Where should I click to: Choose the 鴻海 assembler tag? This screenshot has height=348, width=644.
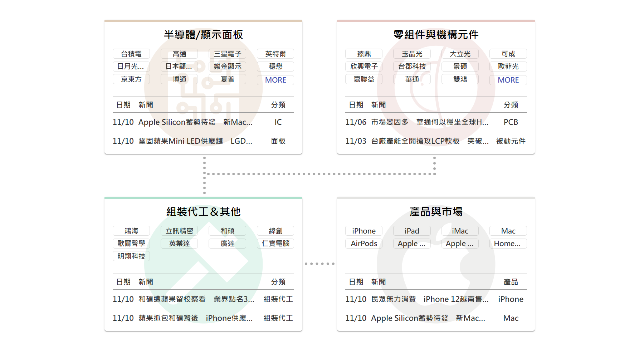(131, 231)
